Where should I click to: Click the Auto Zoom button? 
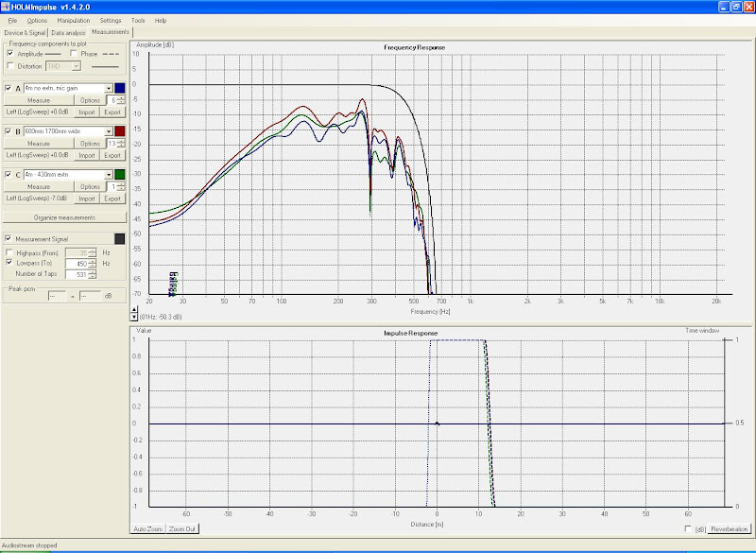[x=147, y=528]
